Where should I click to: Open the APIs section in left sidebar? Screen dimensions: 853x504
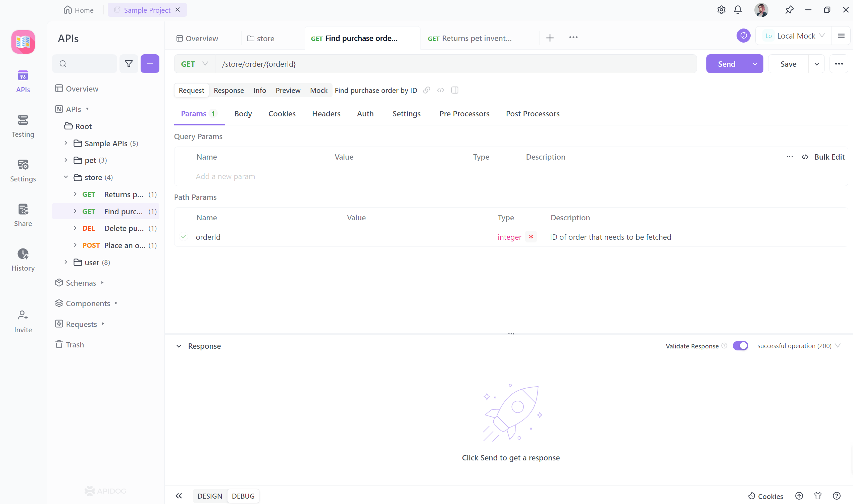click(x=23, y=81)
